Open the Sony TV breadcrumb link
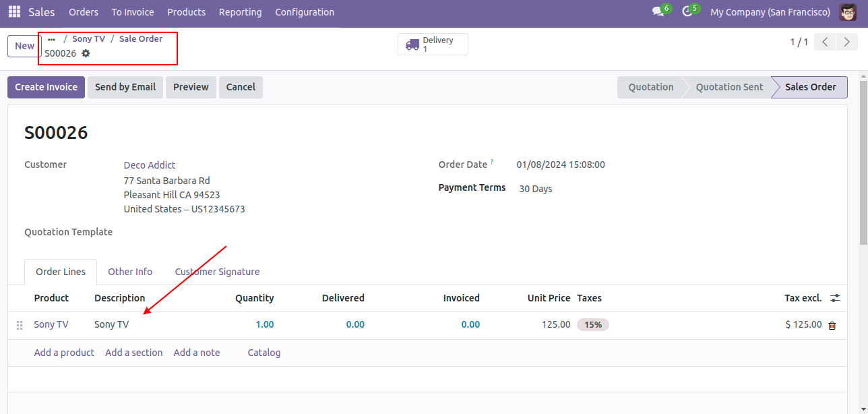The height and width of the screenshot is (414, 868). 89,39
